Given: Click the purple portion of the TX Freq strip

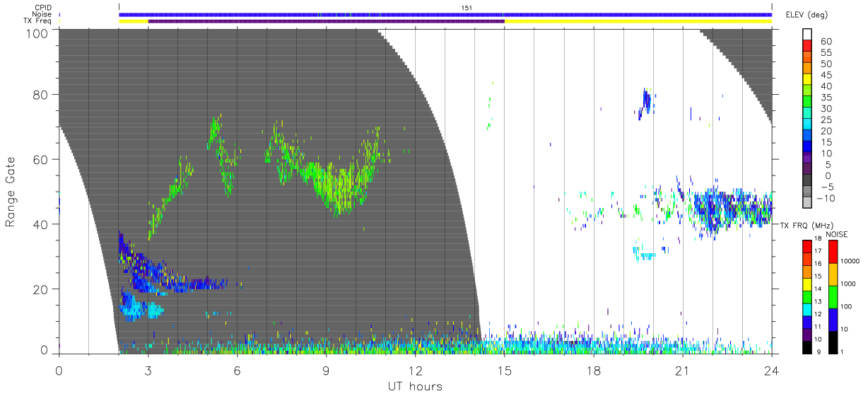Looking at the screenshot, I should (x=326, y=21).
